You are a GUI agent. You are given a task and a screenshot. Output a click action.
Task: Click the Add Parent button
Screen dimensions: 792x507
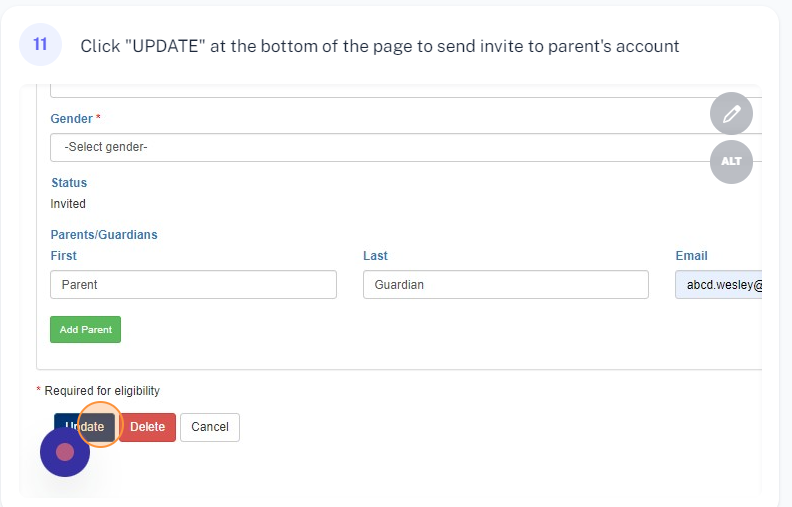[85, 329]
